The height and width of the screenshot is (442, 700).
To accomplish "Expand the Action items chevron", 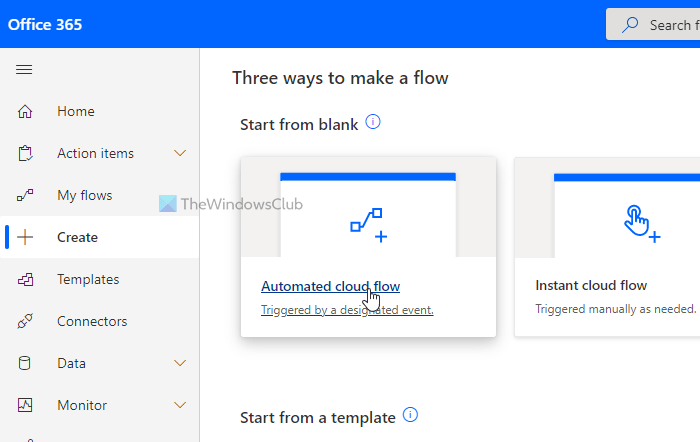I will click(180, 153).
